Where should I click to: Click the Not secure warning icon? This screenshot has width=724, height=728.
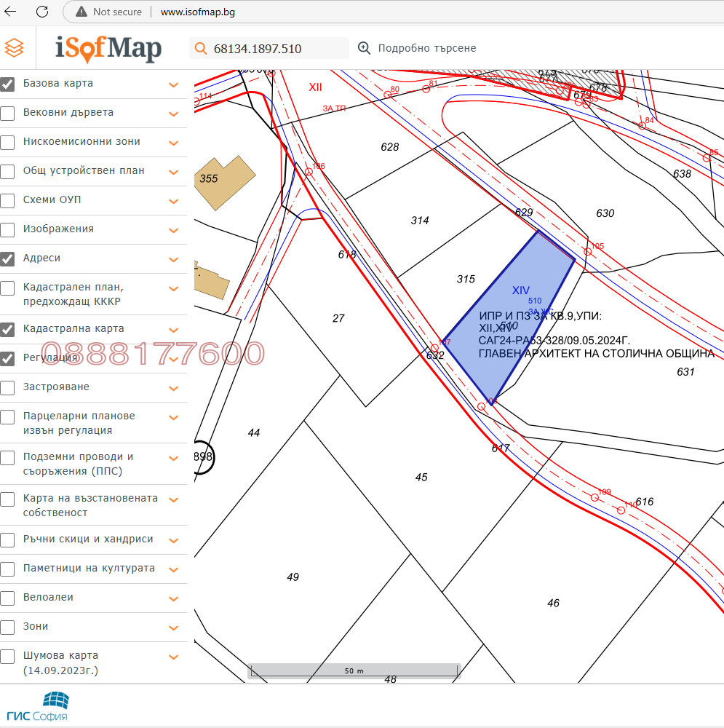(x=80, y=12)
